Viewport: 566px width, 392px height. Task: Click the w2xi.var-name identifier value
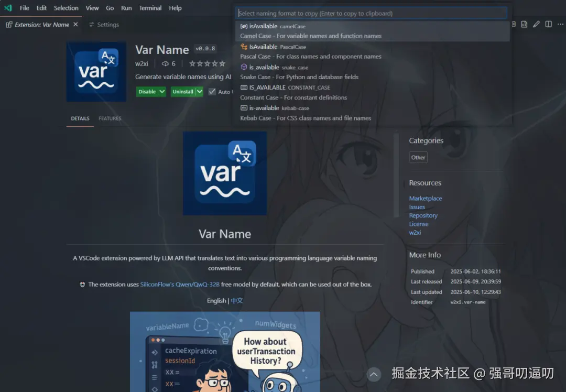[x=468, y=302]
